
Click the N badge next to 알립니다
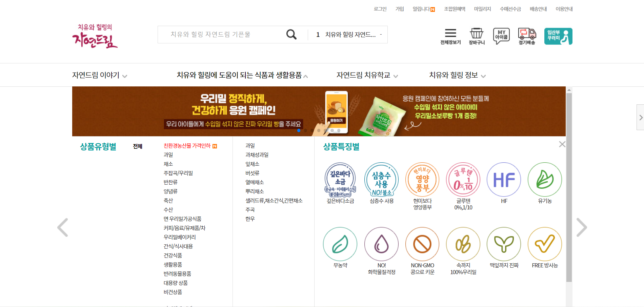point(433,9)
